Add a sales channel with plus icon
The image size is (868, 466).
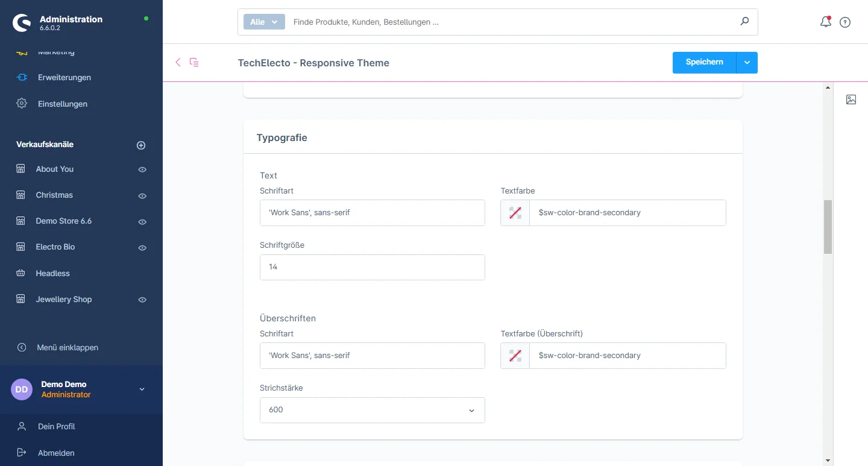pyautogui.click(x=141, y=145)
